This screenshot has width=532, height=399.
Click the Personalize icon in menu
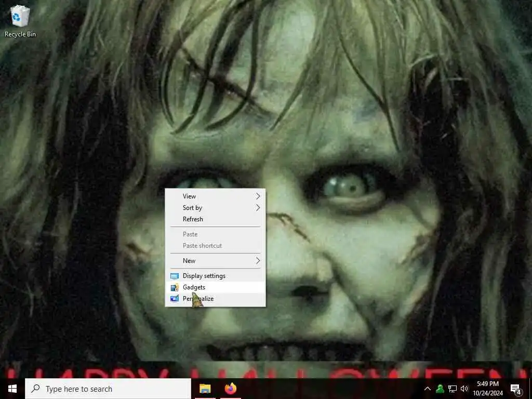pyautogui.click(x=175, y=299)
